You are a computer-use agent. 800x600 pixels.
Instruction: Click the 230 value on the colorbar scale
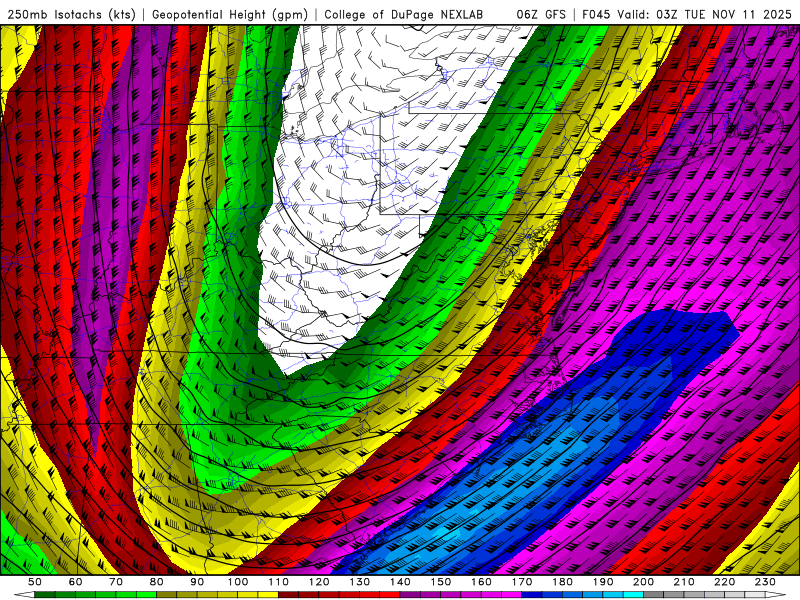click(765, 582)
